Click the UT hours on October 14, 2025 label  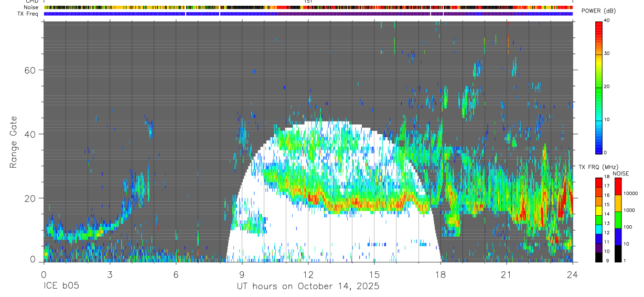308,287
